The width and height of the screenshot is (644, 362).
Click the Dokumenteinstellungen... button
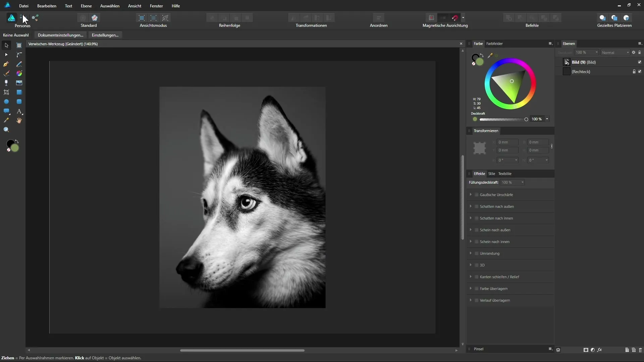60,35
